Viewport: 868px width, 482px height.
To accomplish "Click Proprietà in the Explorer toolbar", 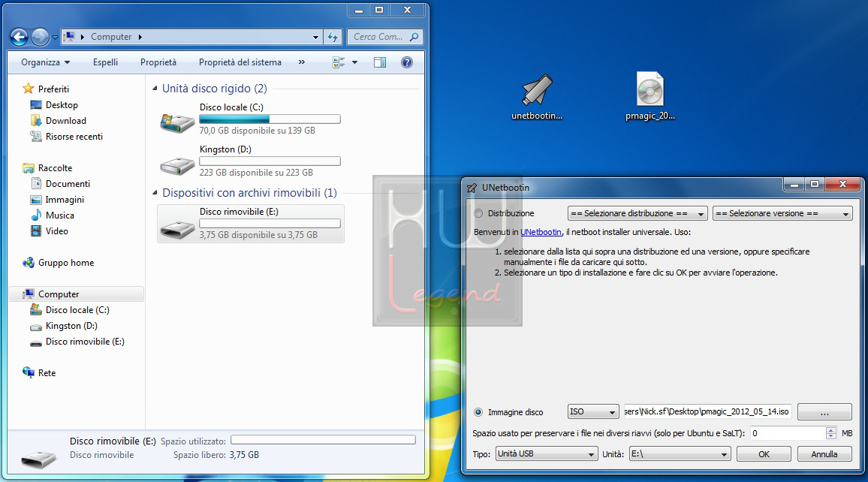I will click(x=158, y=62).
